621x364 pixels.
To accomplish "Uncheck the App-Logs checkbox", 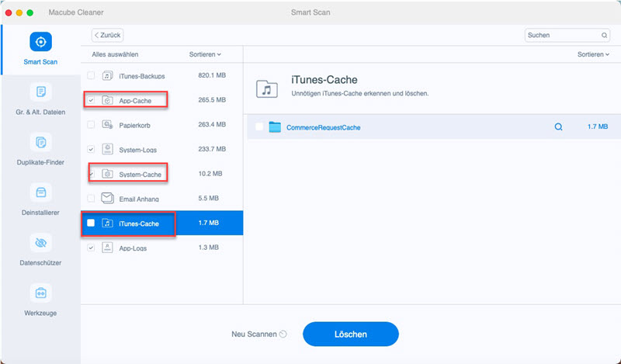I will click(91, 248).
